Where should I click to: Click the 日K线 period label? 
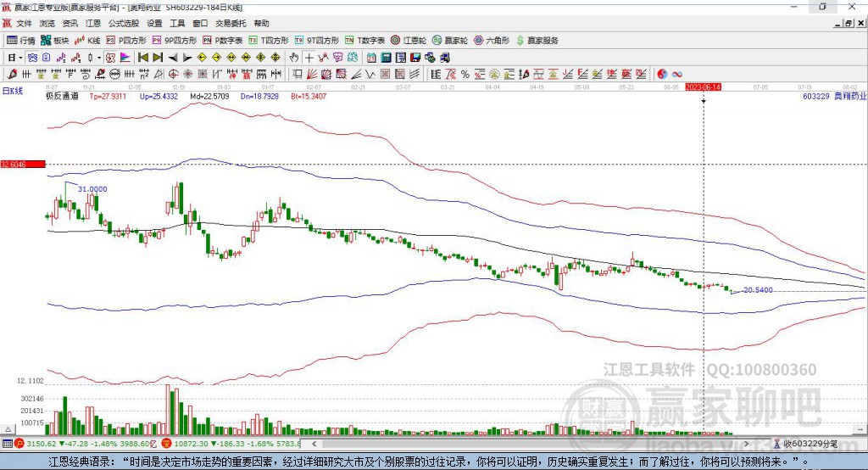(x=12, y=91)
